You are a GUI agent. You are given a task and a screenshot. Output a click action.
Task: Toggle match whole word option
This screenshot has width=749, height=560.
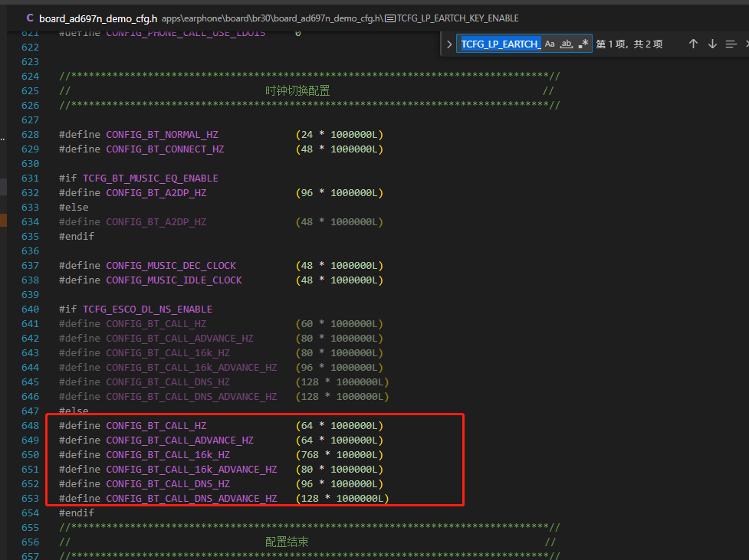566,44
